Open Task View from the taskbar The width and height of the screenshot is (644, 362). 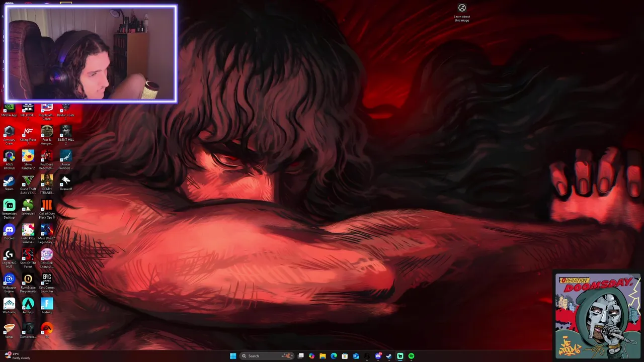(x=301, y=356)
